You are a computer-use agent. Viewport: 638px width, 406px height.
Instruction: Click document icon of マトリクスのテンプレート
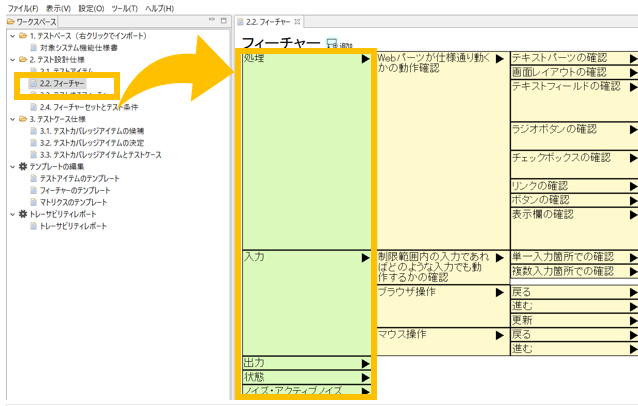click(x=34, y=202)
